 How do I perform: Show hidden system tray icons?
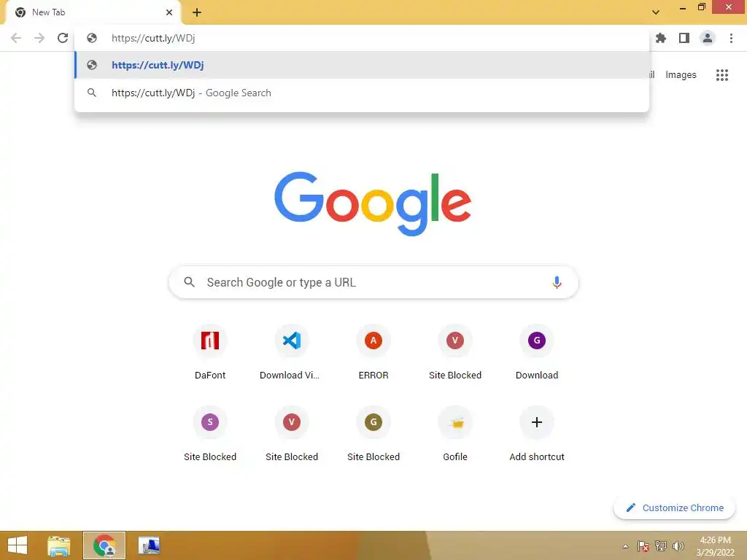pyautogui.click(x=625, y=546)
